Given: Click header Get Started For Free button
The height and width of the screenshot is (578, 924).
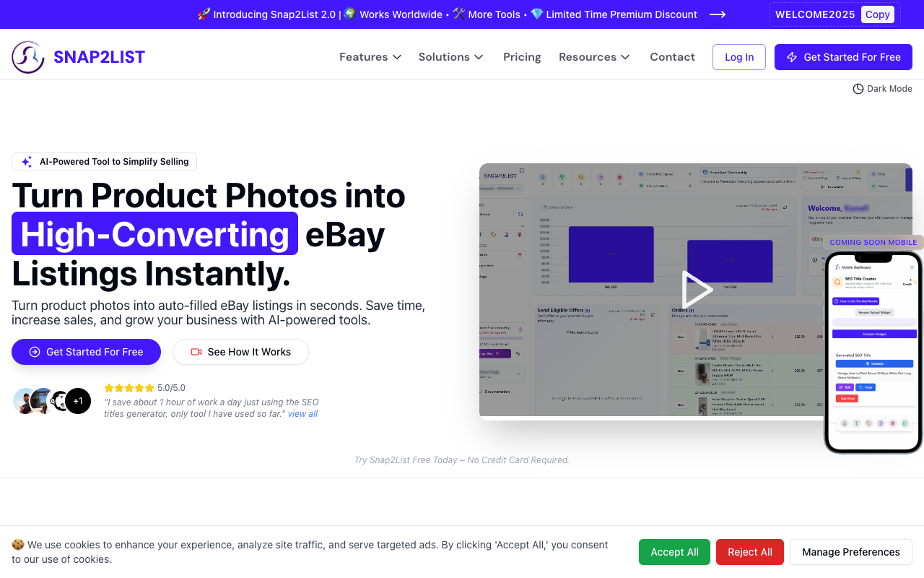Looking at the screenshot, I should point(843,57).
